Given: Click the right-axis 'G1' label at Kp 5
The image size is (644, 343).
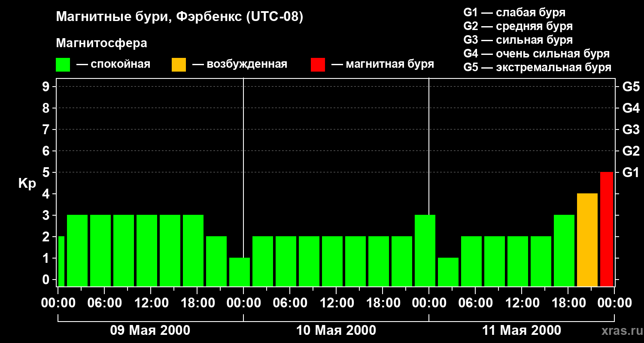Looking at the screenshot, I should click(x=631, y=172).
